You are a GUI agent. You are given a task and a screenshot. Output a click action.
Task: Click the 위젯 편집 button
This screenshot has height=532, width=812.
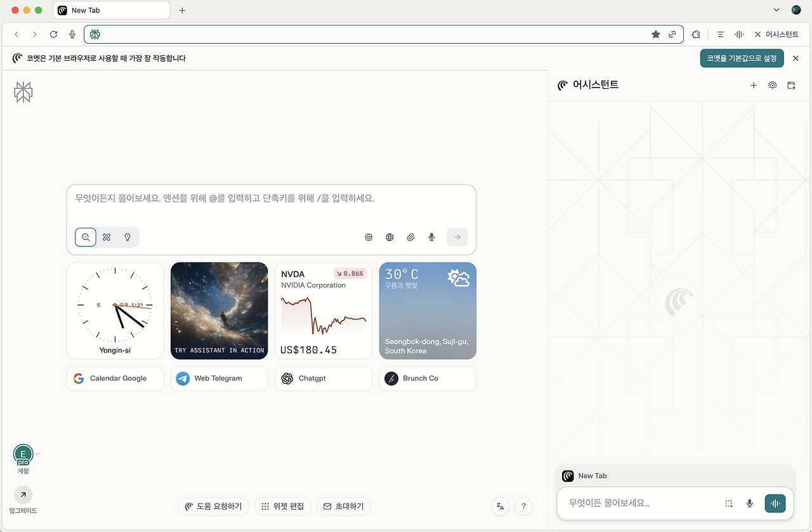[283, 506]
